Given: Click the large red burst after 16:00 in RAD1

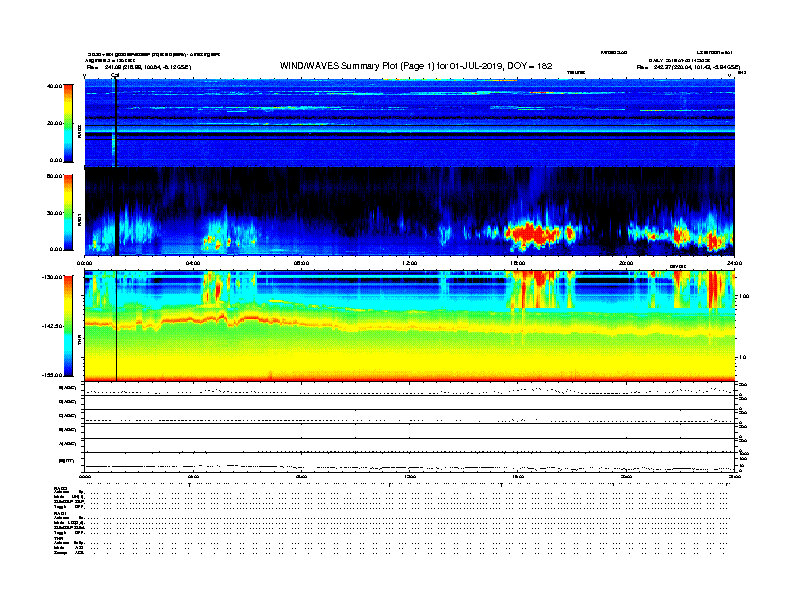Looking at the screenshot, I should pyautogui.click(x=535, y=235).
